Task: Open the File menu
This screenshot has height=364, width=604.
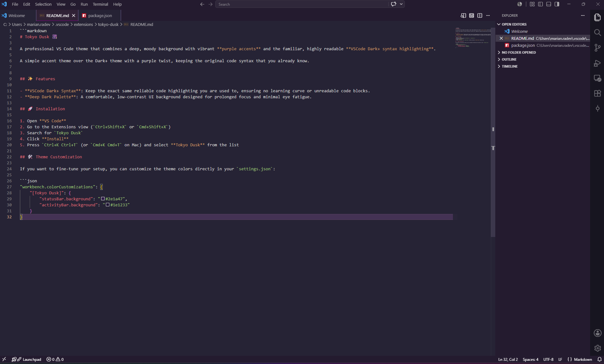Action: pyautogui.click(x=15, y=4)
